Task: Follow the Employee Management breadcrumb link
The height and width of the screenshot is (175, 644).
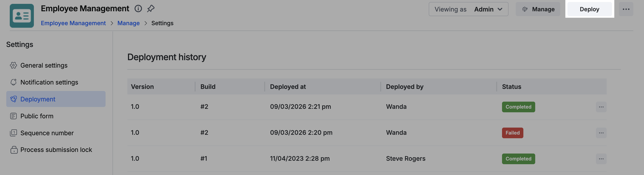Action: [73, 23]
